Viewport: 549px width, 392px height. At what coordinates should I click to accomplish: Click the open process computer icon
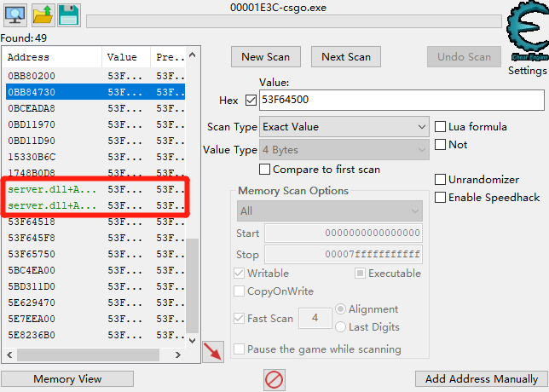[x=16, y=14]
